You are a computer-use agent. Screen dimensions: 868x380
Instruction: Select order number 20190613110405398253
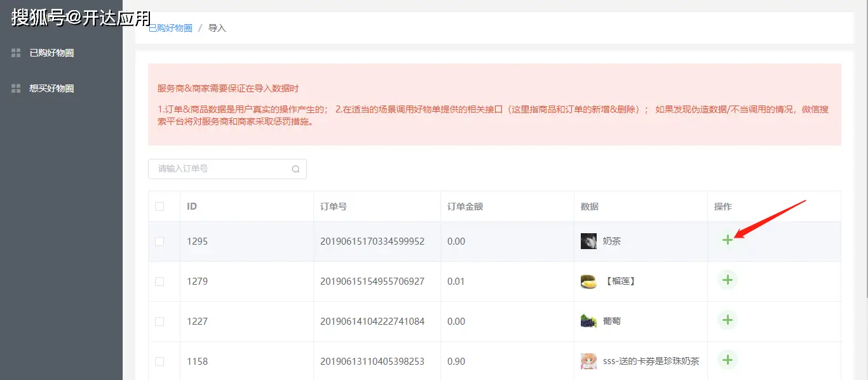[372, 362]
